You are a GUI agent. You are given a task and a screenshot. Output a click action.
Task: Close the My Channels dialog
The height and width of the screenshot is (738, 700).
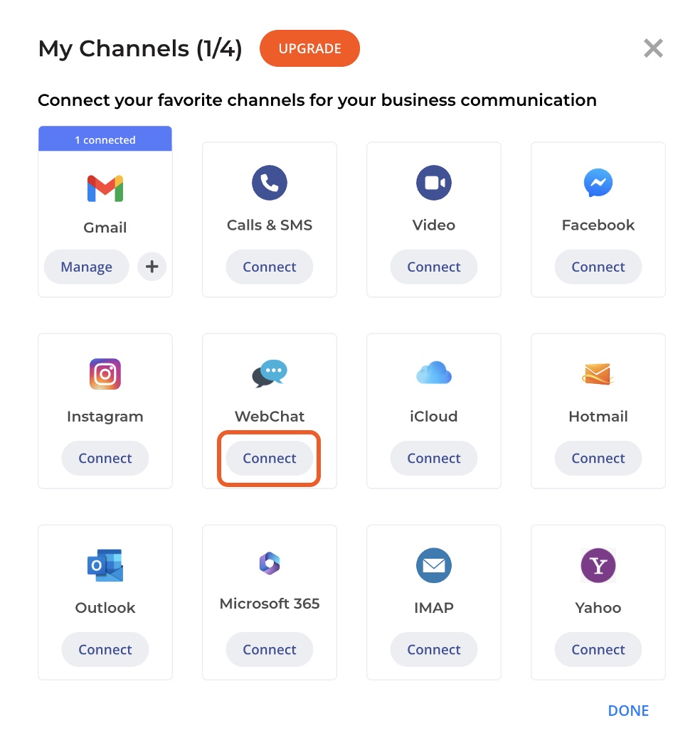tap(653, 48)
